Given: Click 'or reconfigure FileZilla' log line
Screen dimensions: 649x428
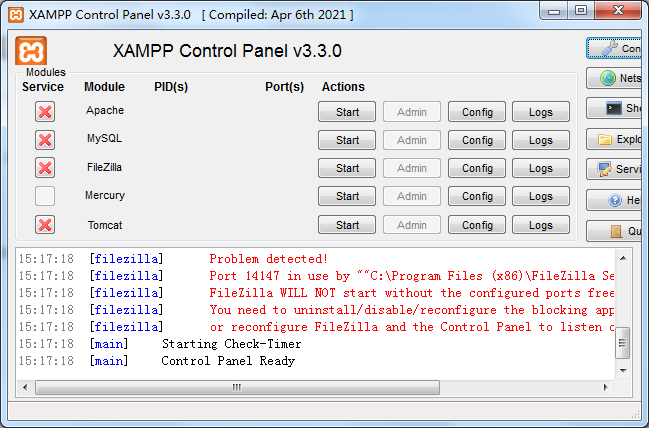Looking at the screenshot, I should pyautogui.click(x=411, y=327).
